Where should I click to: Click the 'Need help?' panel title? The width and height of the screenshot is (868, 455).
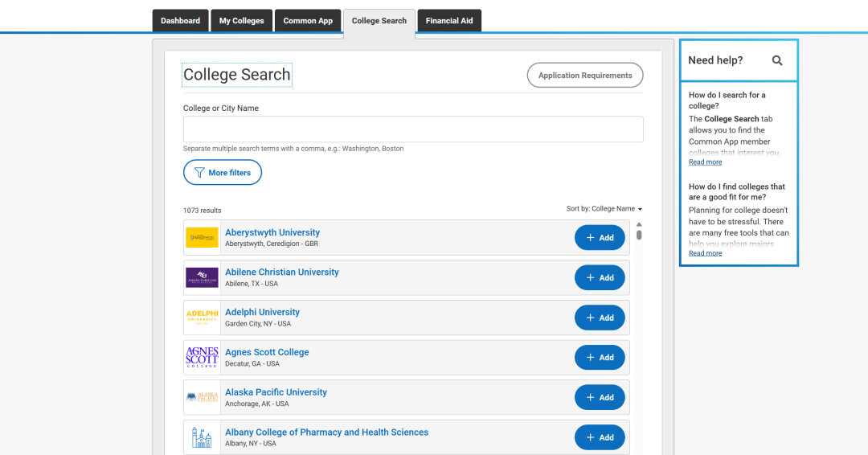click(715, 60)
